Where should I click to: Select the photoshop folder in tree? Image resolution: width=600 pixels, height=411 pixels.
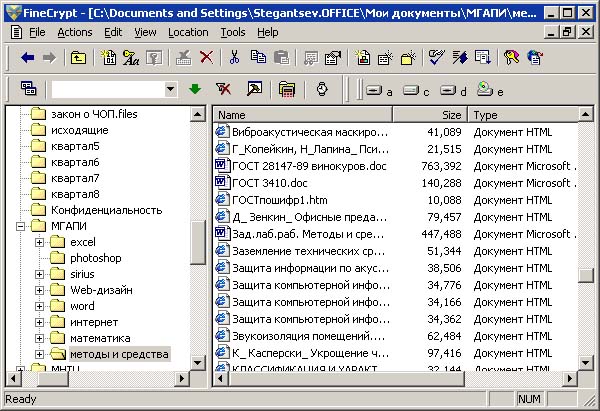coord(96,258)
